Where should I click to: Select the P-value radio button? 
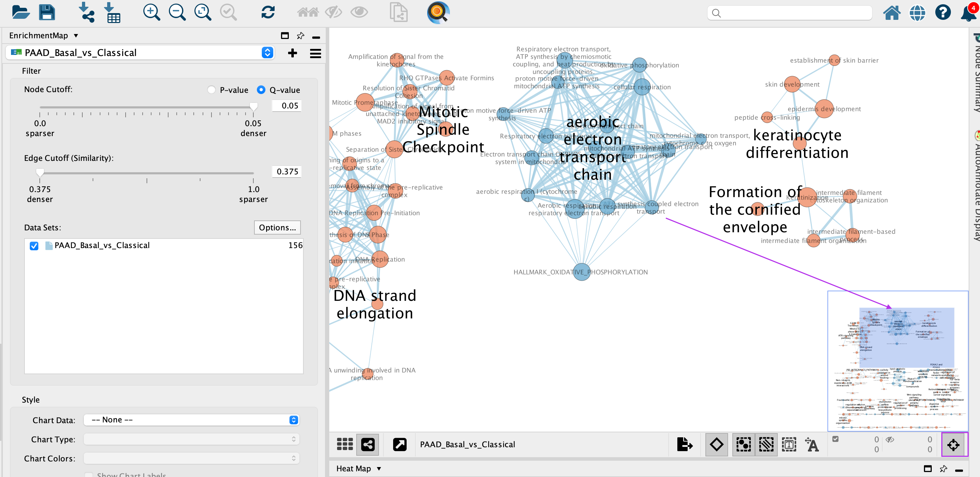click(211, 90)
